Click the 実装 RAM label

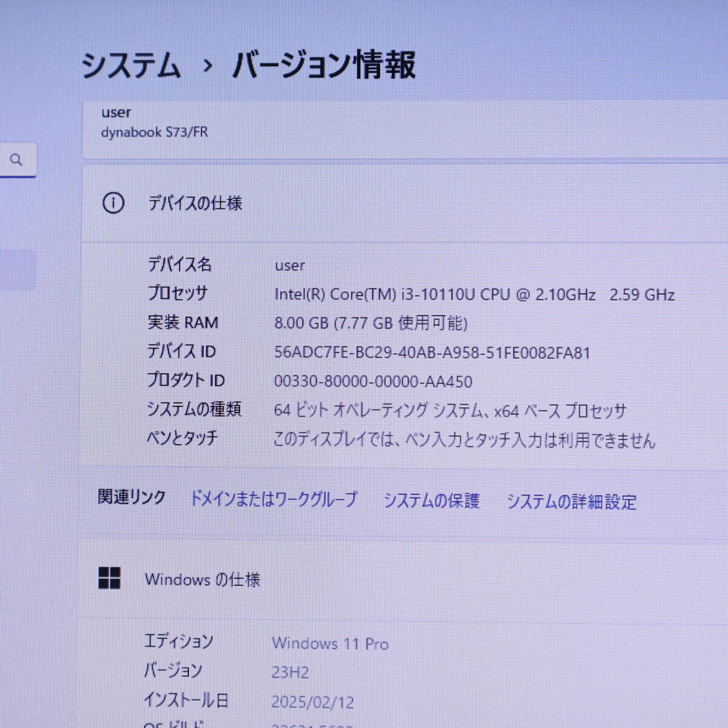[183, 322]
